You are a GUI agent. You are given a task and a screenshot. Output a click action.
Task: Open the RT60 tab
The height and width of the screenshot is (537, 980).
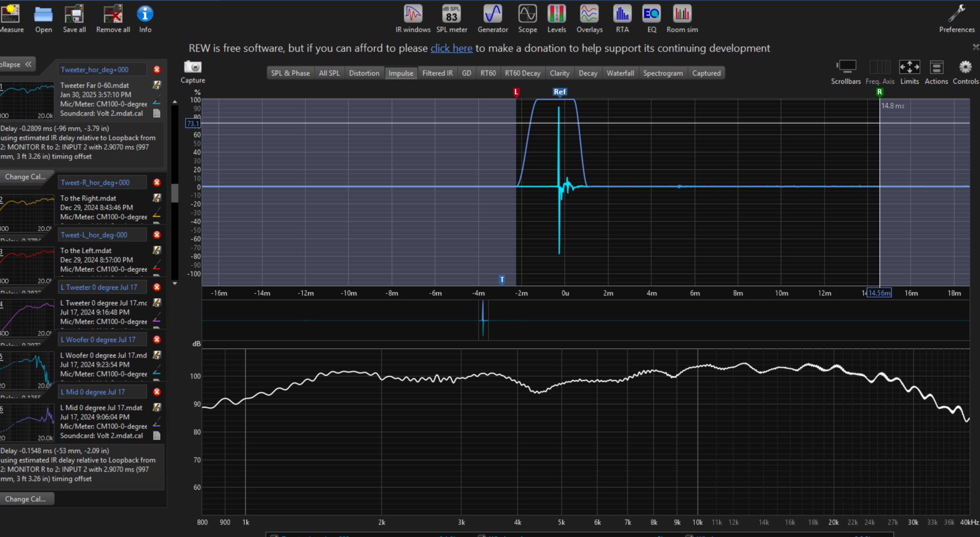[488, 73]
